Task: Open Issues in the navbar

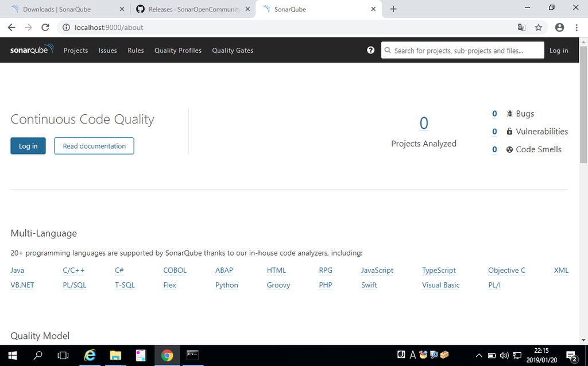Action: tap(107, 51)
